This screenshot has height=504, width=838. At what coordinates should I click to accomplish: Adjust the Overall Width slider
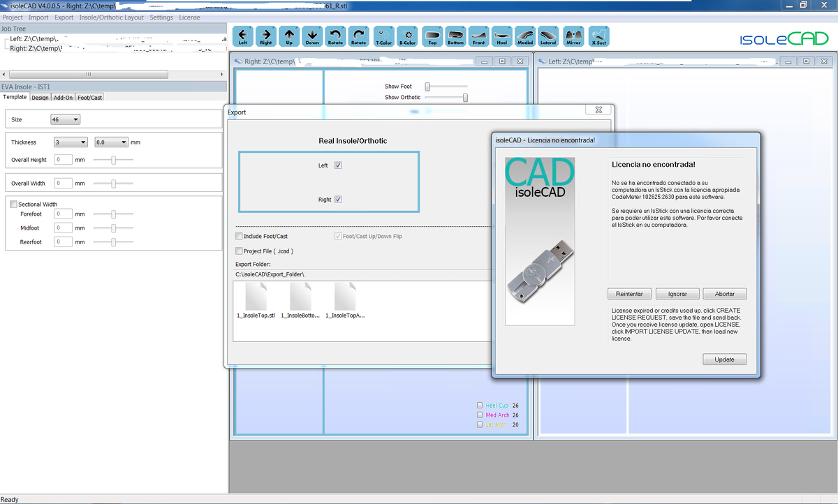coord(113,184)
